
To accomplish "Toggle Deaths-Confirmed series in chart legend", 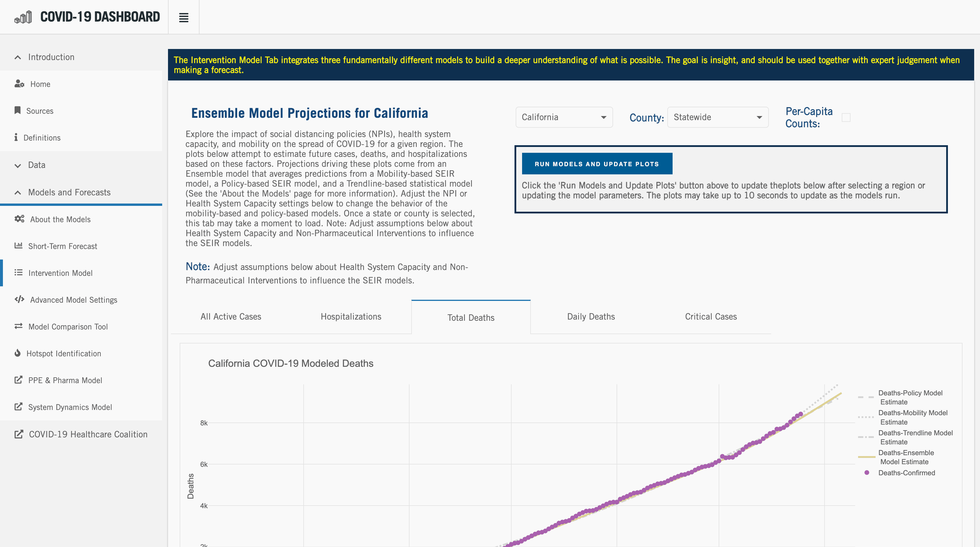I will point(906,473).
